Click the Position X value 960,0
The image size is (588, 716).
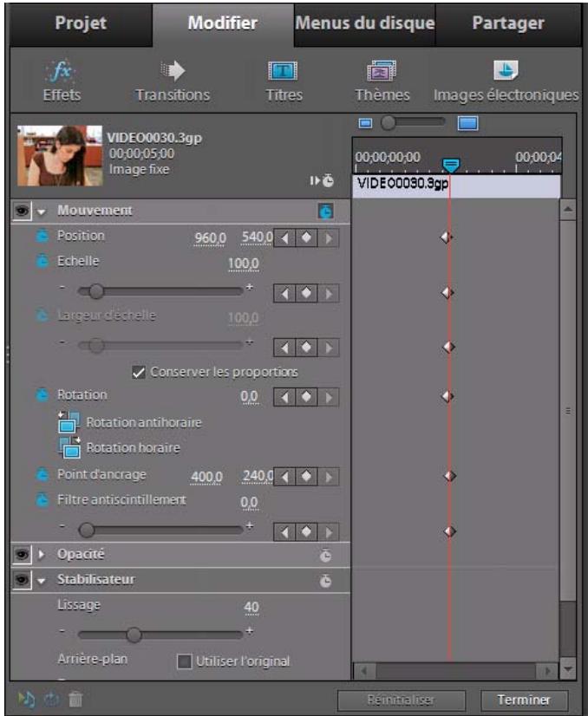(x=210, y=238)
